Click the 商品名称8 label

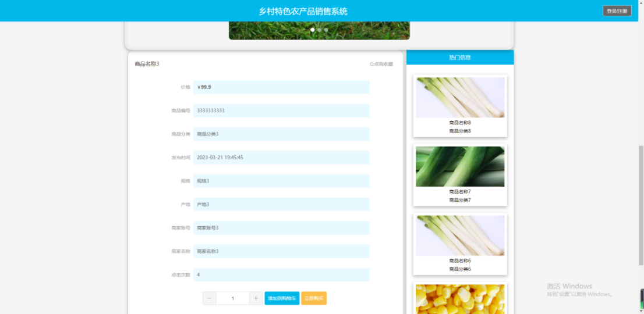tap(460, 123)
